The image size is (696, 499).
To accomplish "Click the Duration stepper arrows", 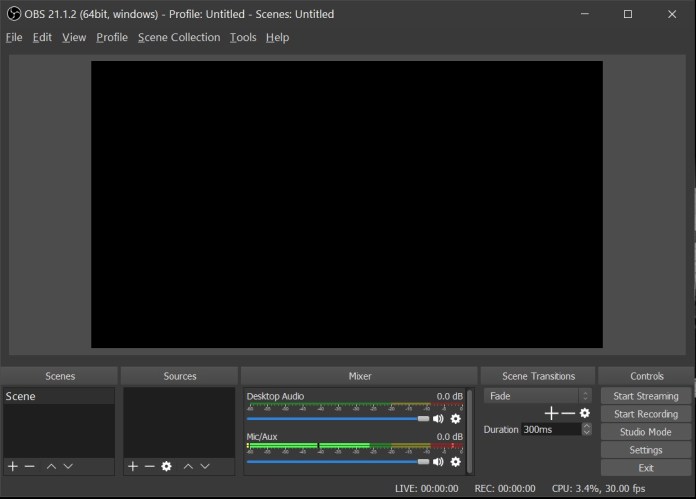I will point(586,429).
